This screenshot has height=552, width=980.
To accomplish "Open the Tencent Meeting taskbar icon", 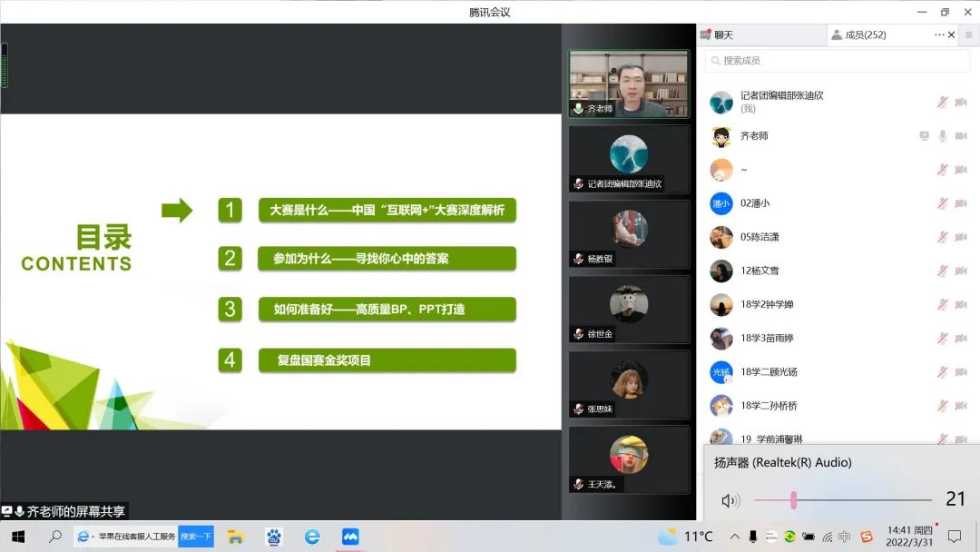I will pos(350,537).
